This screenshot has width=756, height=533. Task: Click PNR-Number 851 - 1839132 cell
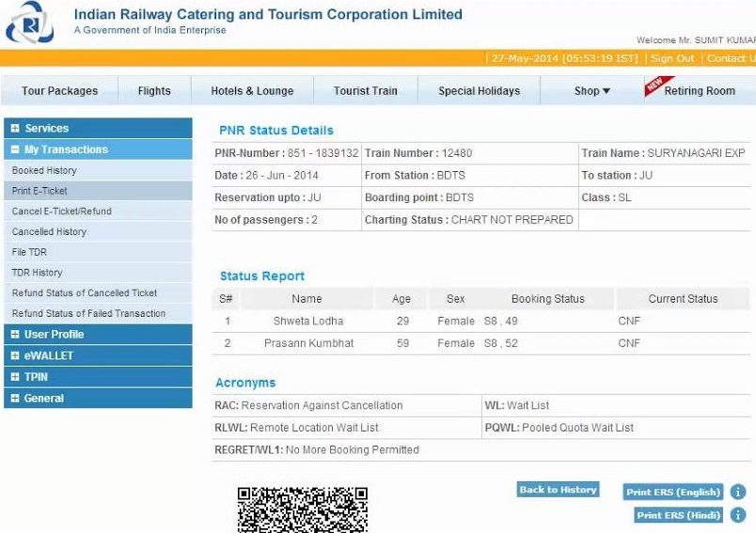287,153
